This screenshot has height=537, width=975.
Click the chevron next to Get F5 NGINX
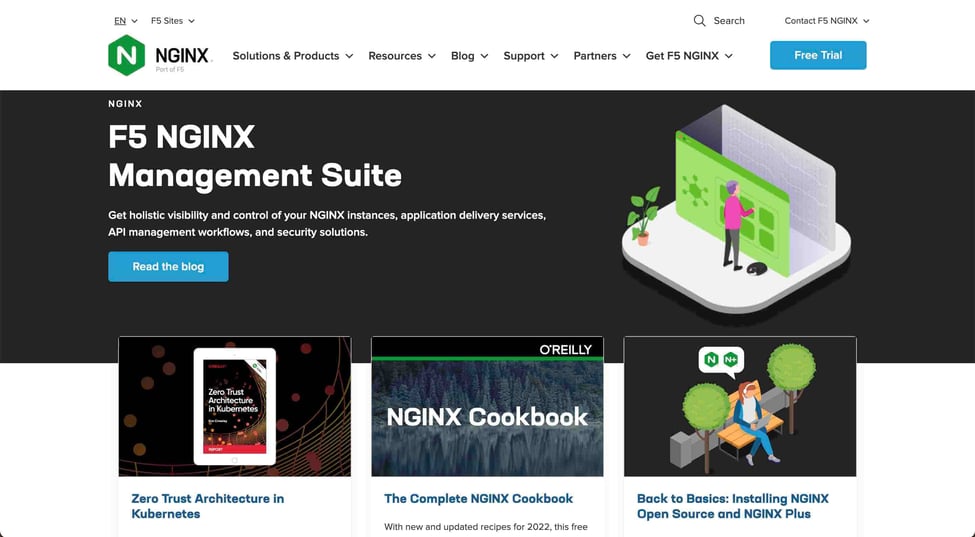pyautogui.click(x=729, y=56)
